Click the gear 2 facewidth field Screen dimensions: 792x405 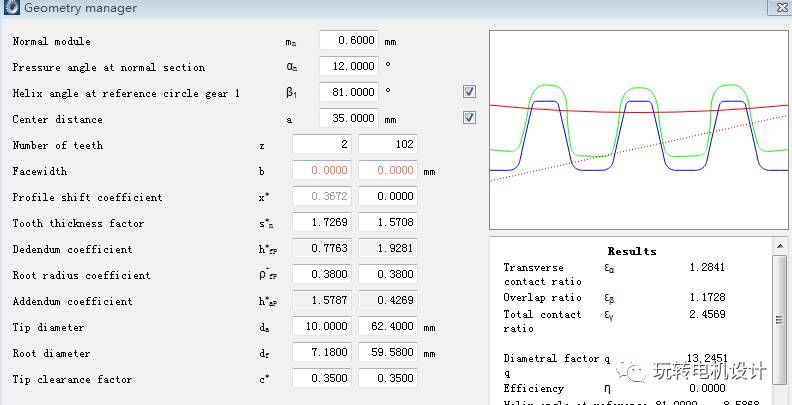point(388,170)
